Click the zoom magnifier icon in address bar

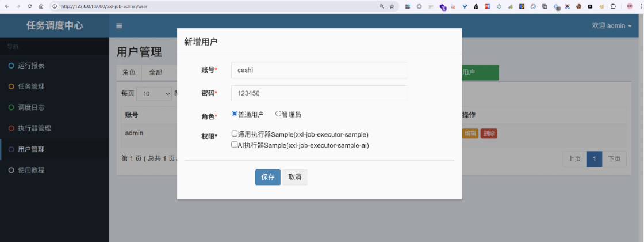point(381,6)
